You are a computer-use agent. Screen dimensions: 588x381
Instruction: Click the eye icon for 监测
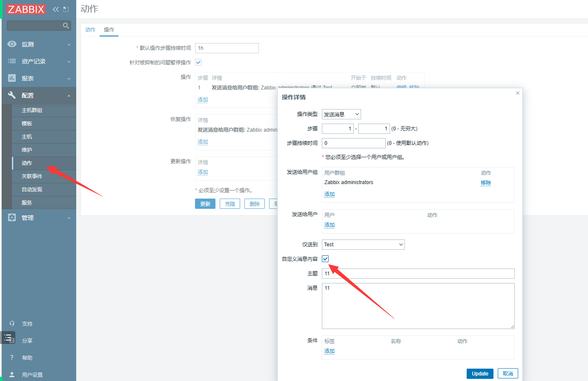(x=12, y=44)
